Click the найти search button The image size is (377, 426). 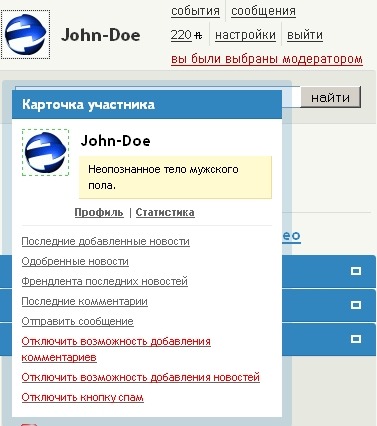pyautogui.click(x=331, y=97)
